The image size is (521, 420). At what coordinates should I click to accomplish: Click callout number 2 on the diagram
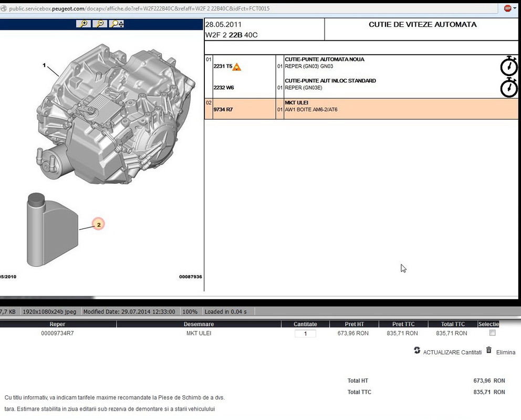pos(99,225)
